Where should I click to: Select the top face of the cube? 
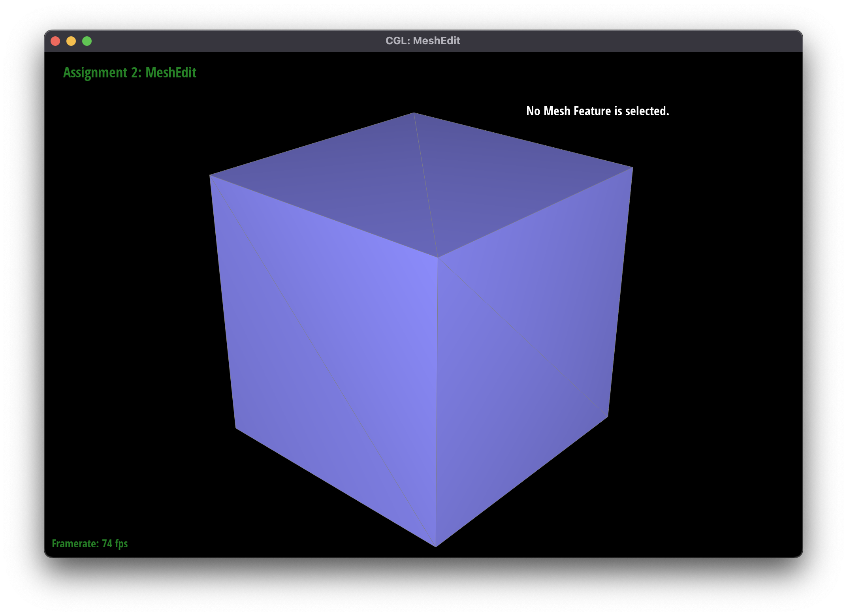click(421, 185)
